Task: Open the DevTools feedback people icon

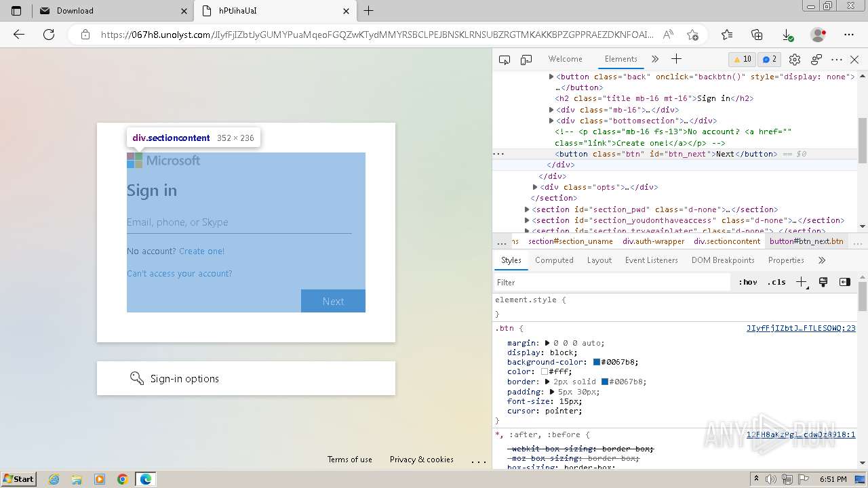Action: coord(816,60)
